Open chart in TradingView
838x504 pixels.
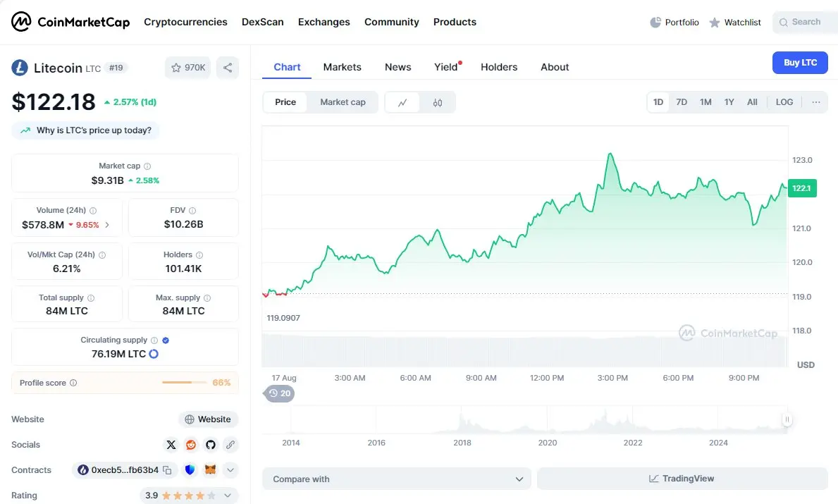click(x=682, y=479)
